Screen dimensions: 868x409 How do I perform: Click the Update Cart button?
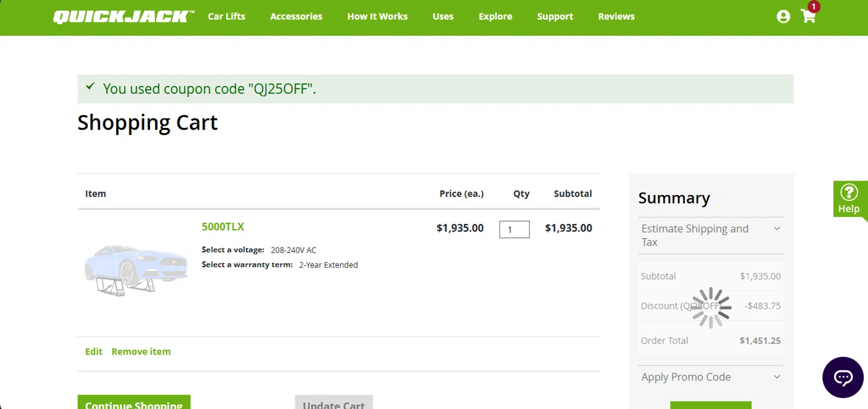(334, 402)
